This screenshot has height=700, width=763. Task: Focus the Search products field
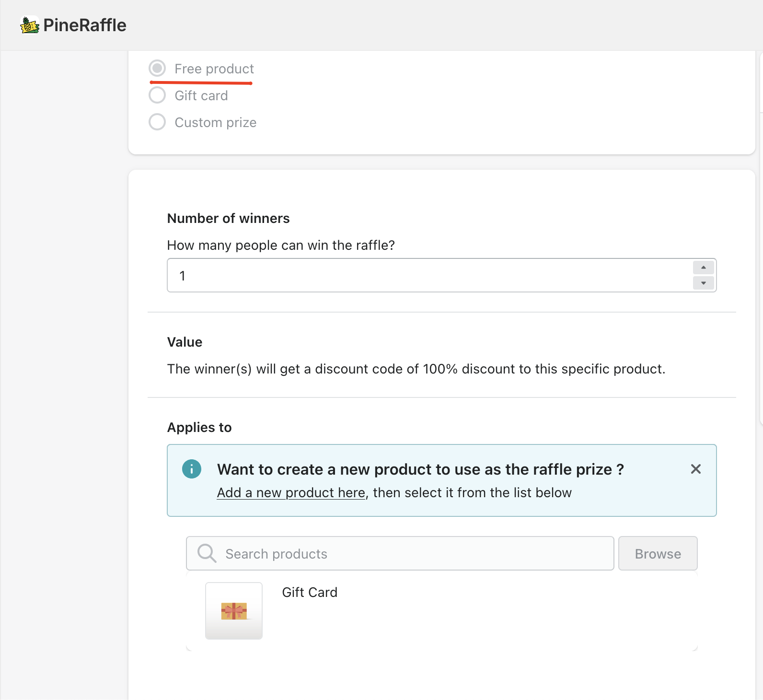400,553
